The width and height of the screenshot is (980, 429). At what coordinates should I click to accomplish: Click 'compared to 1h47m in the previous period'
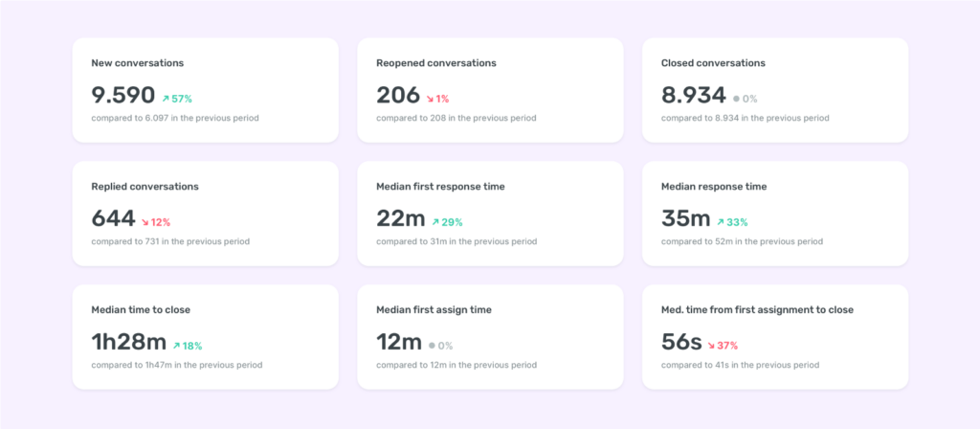(177, 365)
